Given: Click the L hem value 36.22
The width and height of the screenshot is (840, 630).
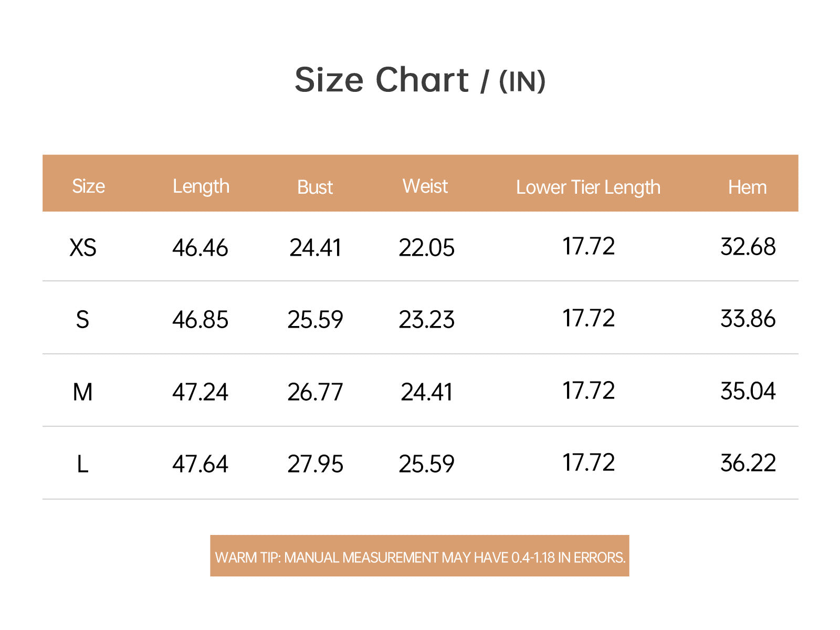Looking at the screenshot, I should [748, 463].
